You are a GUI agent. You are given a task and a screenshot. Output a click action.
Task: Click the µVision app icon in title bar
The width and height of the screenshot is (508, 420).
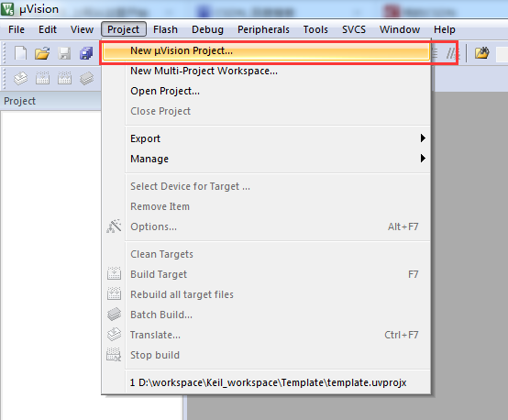pyautogui.click(x=7, y=9)
